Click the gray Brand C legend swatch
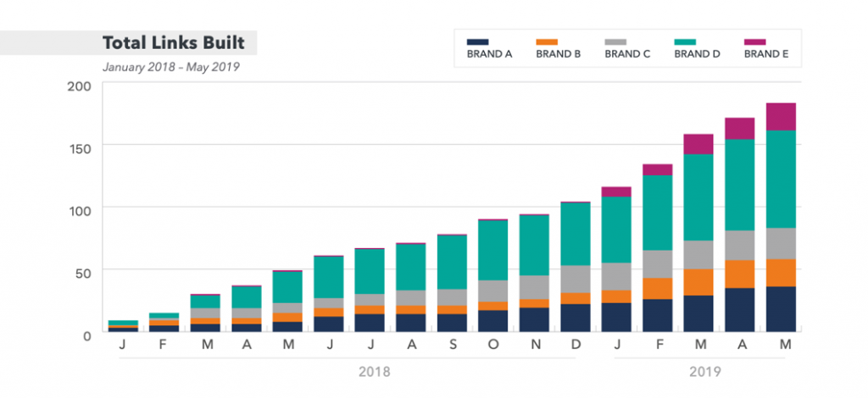This screenshot has height=398, width=868. (x=616, y=41)
